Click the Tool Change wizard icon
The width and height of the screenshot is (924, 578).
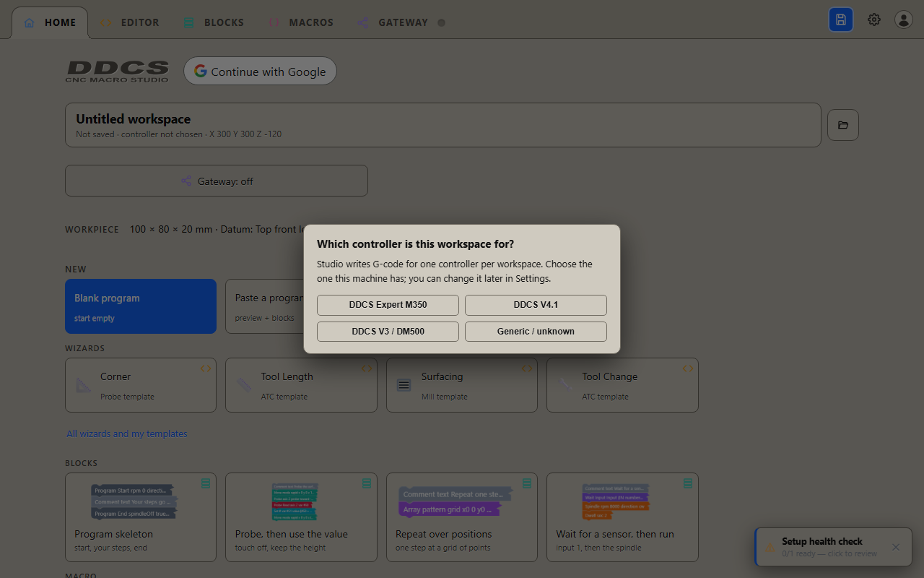pyautogui.click(x=565, y=385)
